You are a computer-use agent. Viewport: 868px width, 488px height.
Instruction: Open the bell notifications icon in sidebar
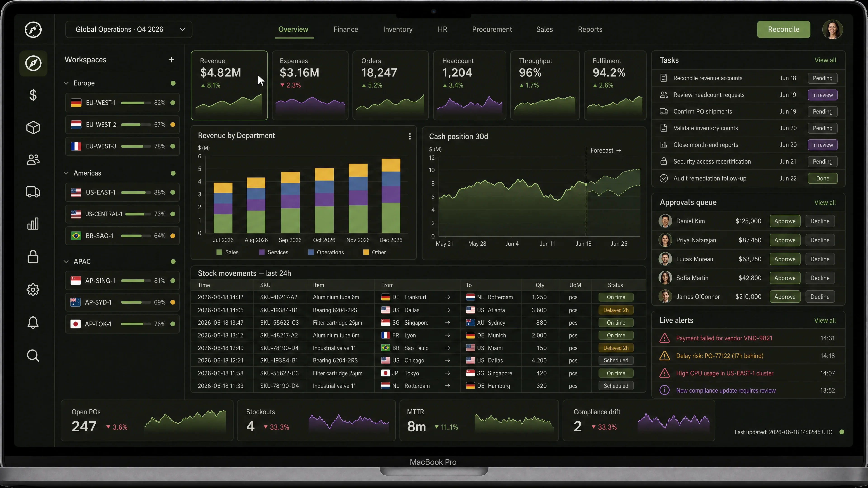click(33, 322)
